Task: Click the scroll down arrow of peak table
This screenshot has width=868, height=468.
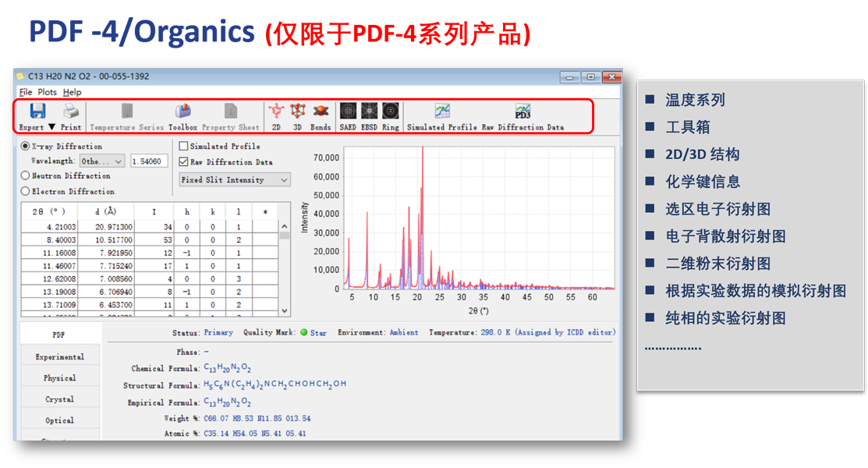Action: (x=285, y=310)
